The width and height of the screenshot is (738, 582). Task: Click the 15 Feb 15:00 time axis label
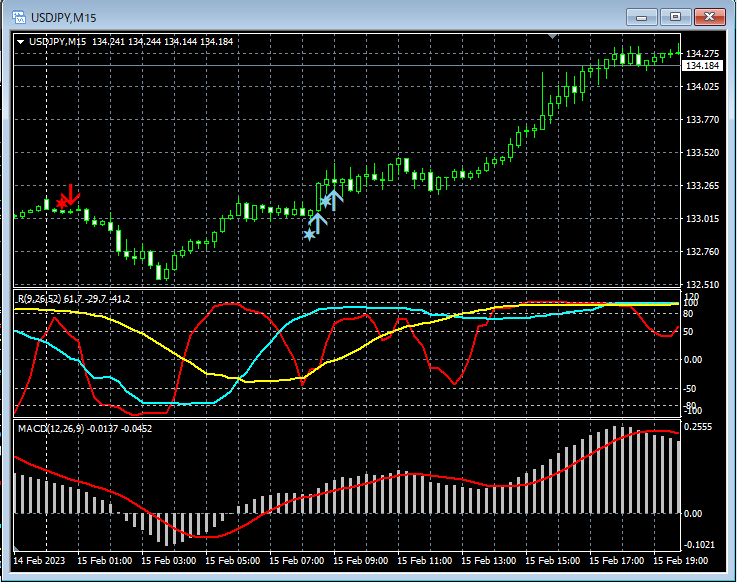[x=553, y=561]
